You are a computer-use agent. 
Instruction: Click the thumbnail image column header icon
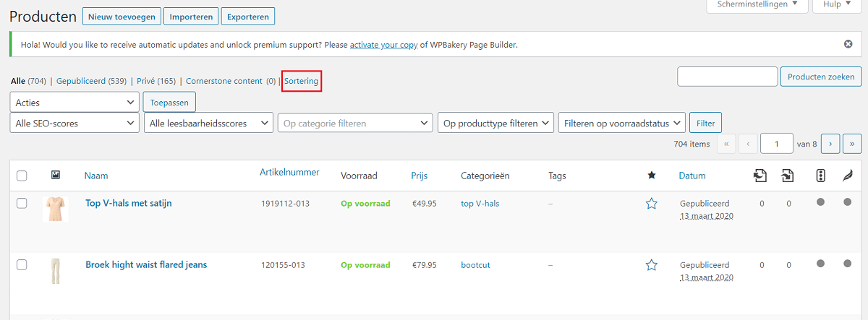pos(56,175)
